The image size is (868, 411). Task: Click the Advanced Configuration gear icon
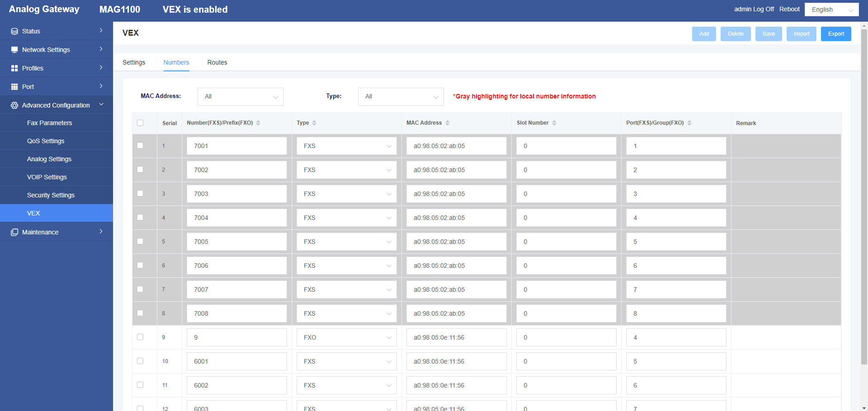(x=14, y=105)
